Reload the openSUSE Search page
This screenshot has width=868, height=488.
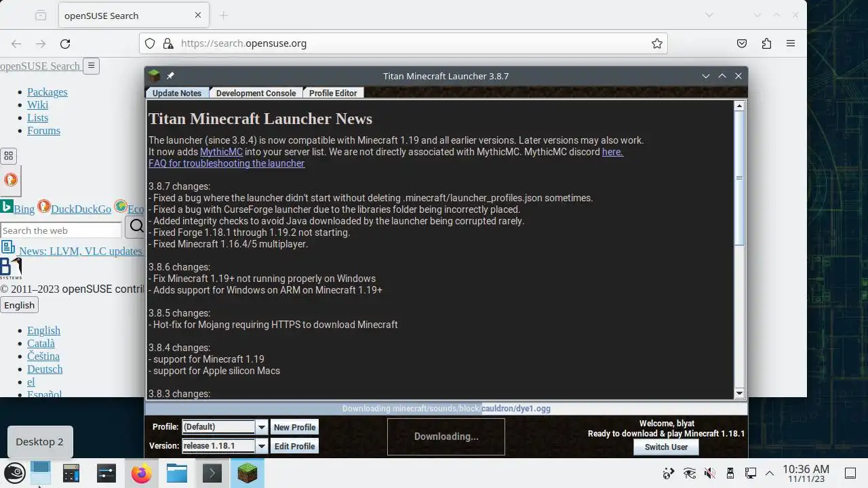pos(65,43)
